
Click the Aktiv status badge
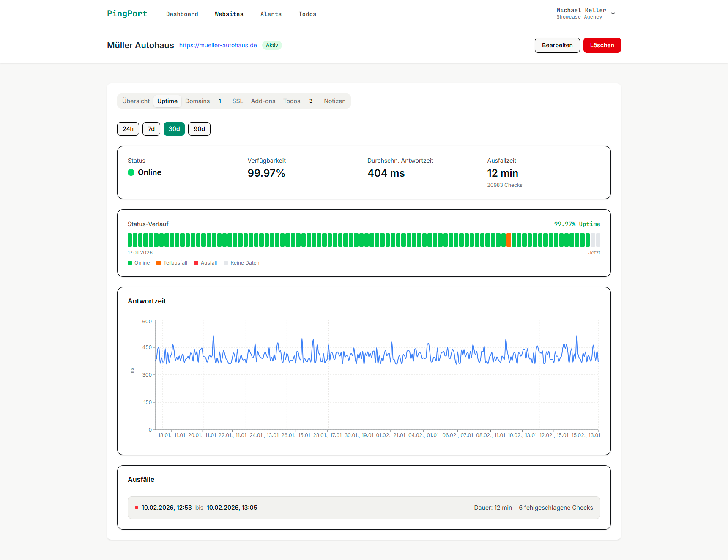click(272, 45)
